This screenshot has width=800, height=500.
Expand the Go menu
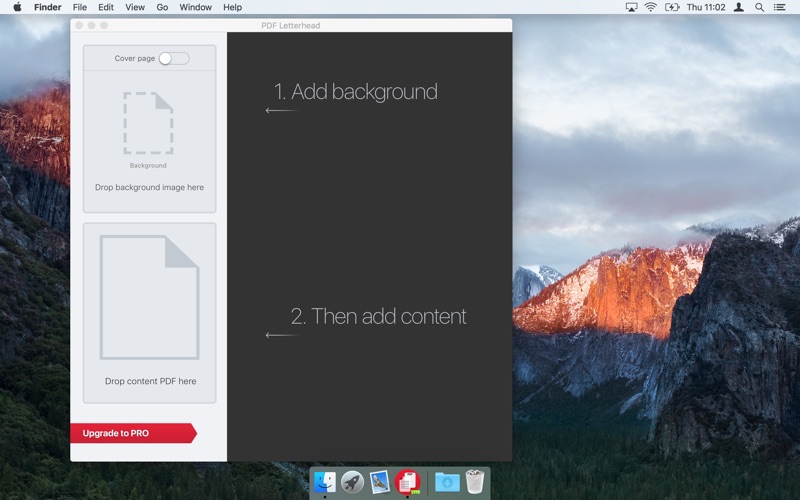(x=162, y=7)
